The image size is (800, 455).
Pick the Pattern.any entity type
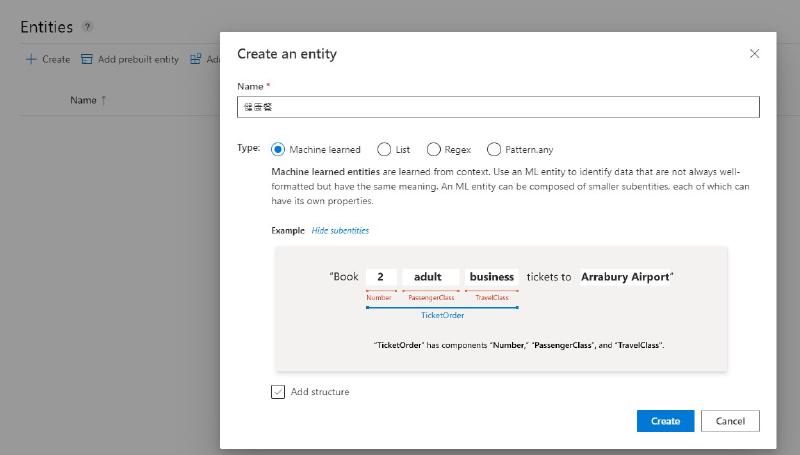[x=494, y=149]
